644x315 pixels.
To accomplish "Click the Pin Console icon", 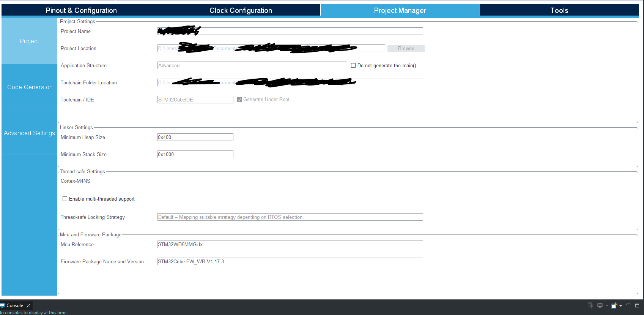I will coord(590,305).
